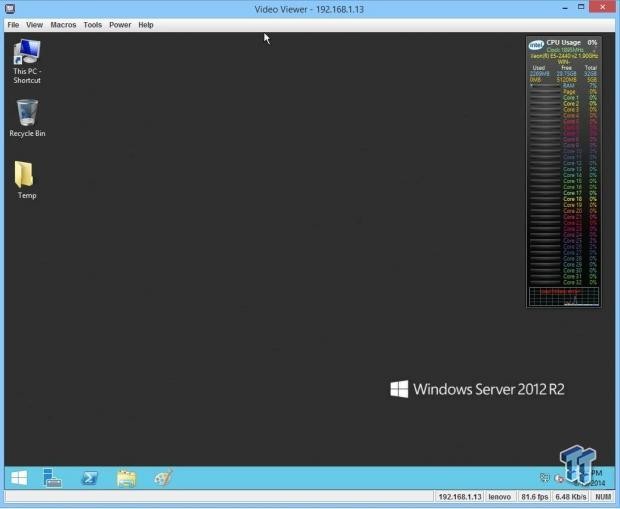Screen dimensions: 620x509
Task: Open the Power menu
Action: (120, 25)
